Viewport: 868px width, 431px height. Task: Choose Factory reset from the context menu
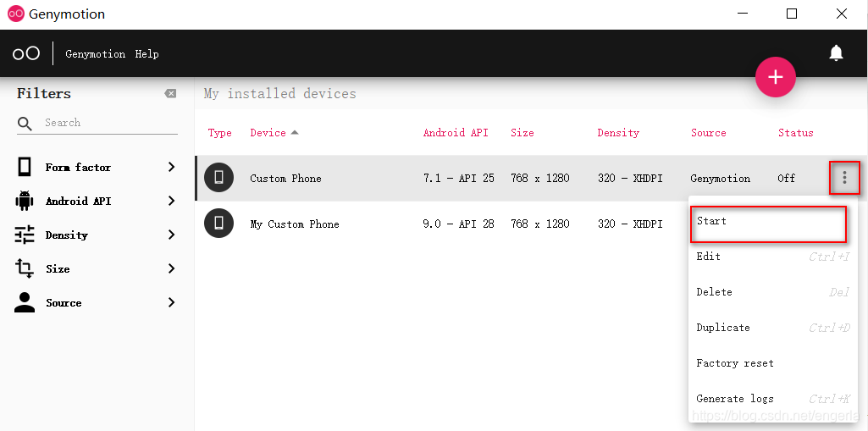point(773,363)
